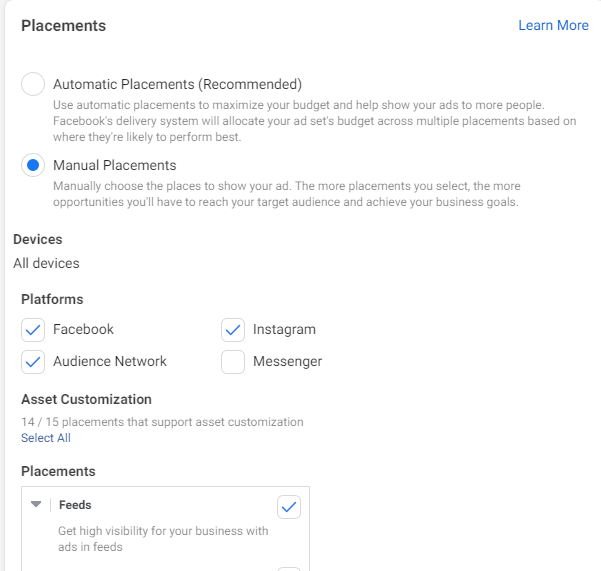Viewport: 601px width, 571px height.
Task: Uncheck the Instagram platform checkbox
Action: point(233,329)
